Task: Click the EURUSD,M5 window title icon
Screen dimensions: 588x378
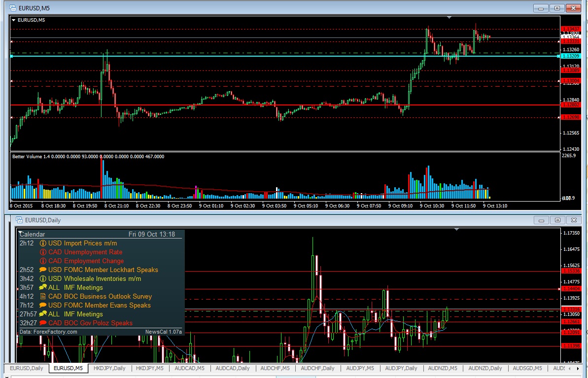Action: coord(13,8)
